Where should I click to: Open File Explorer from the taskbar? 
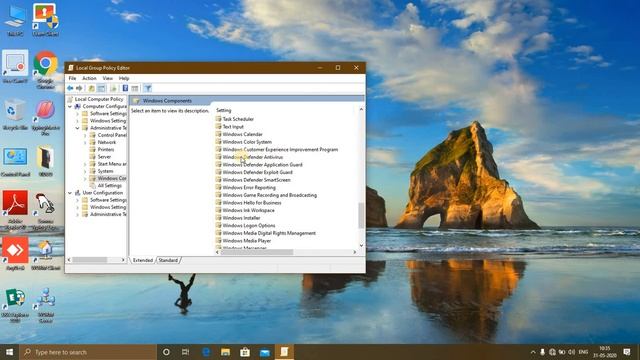tap(225, 352)
